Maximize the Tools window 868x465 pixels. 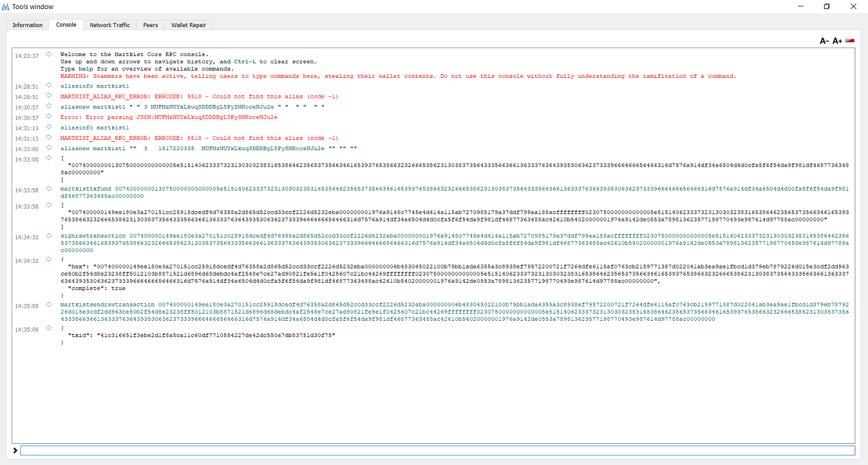[827, 7]
